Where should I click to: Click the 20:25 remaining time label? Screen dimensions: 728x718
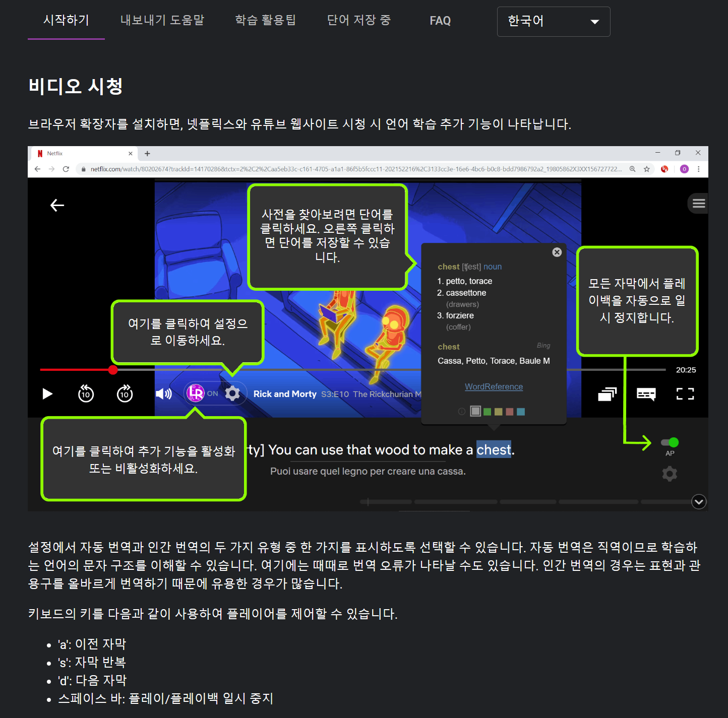[686, 370]
